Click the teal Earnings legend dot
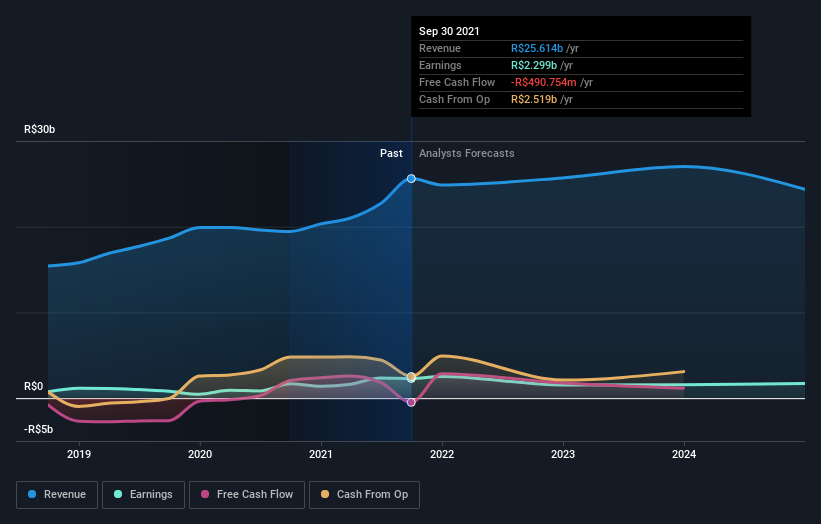This screenshot has width=821, height=524. [118, 494]
